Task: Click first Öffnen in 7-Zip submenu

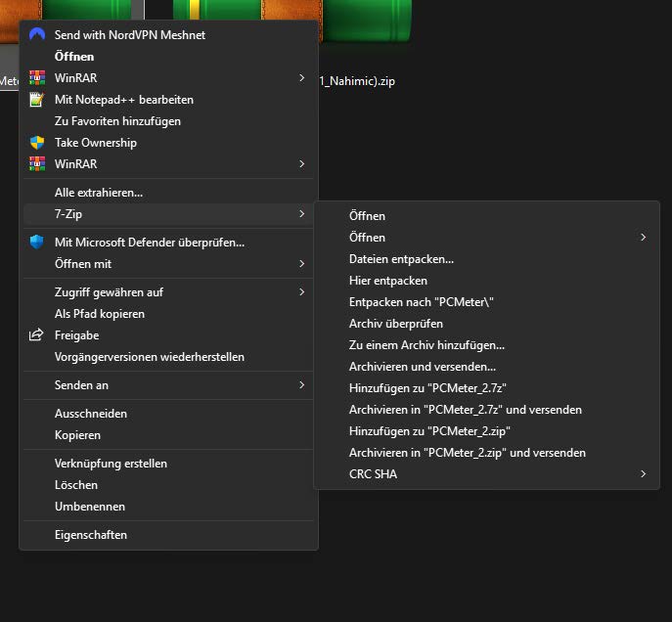Action: [487, 215]
